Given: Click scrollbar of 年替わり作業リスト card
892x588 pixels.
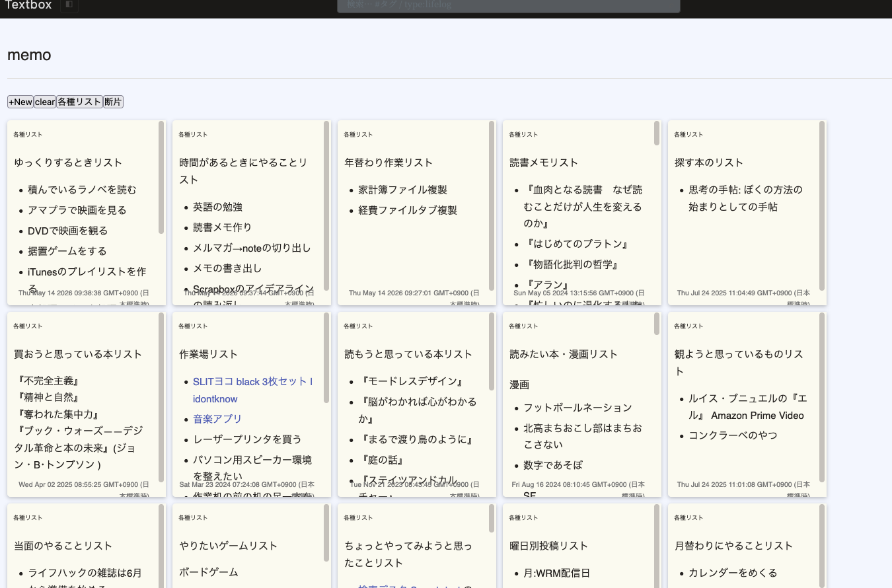Looking at the screenshot, I should point(492,205).
